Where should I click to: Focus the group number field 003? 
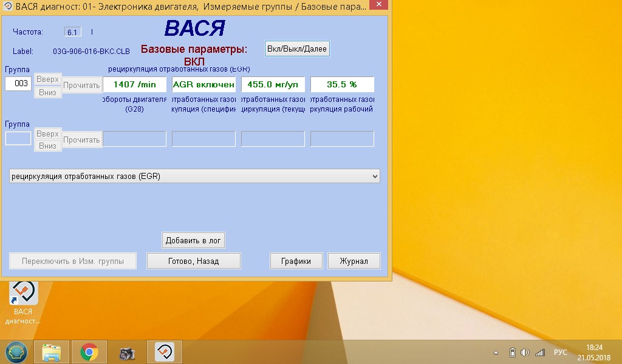pos(18,84)
